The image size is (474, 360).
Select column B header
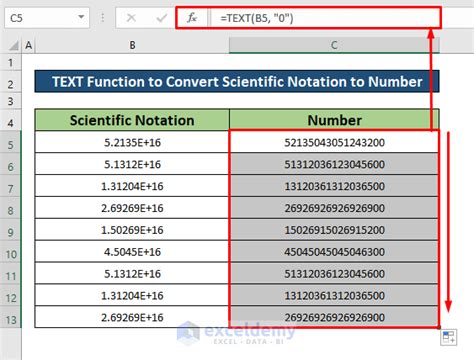(x=132, y=45)
